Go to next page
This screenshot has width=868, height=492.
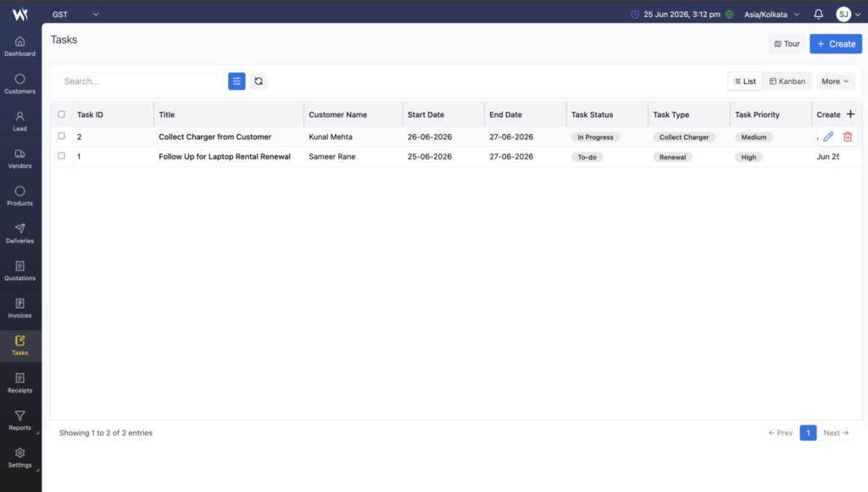(x=836, y=433)
